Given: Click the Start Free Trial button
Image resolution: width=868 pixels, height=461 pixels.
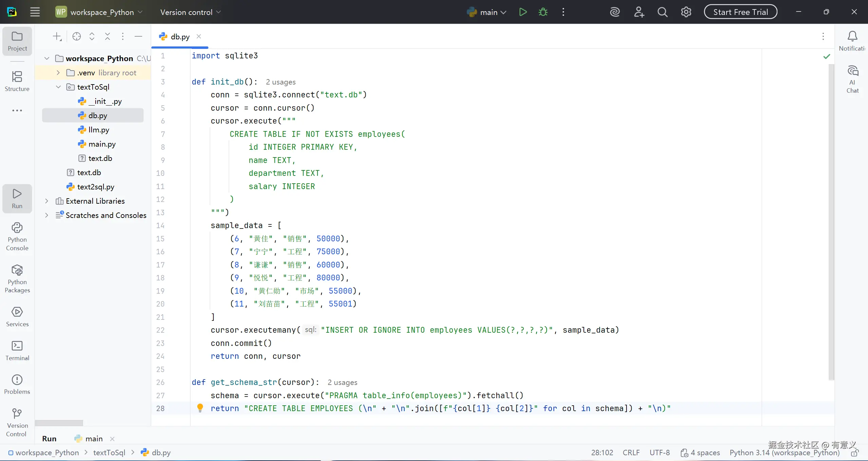Looking at the screenshot, I should point(740,12).
